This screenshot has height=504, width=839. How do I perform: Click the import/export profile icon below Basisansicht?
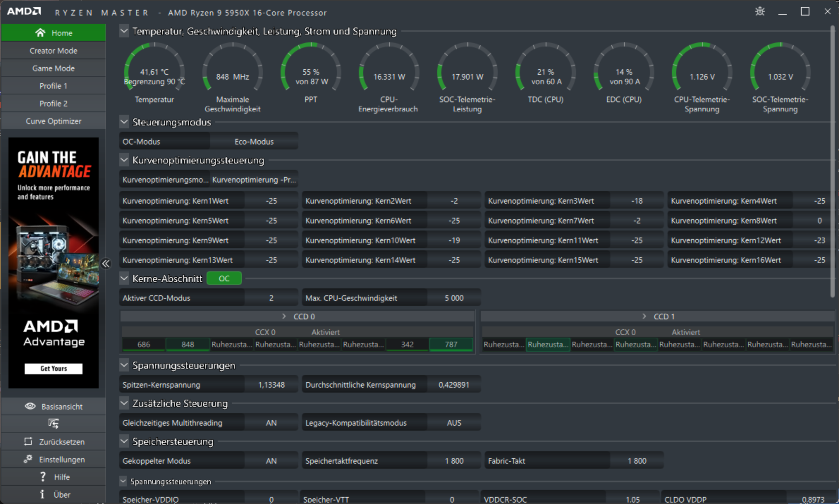pyautogui.click(x=53, y=423)
